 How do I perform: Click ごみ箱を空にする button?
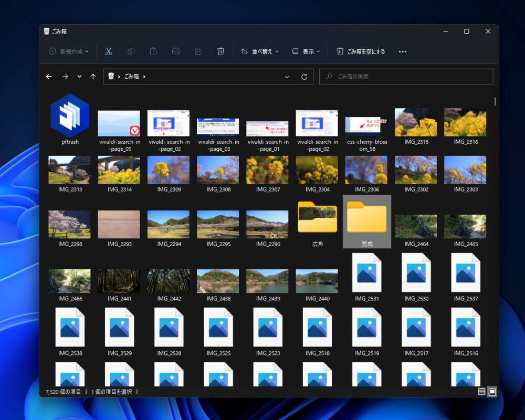(361, 51)
